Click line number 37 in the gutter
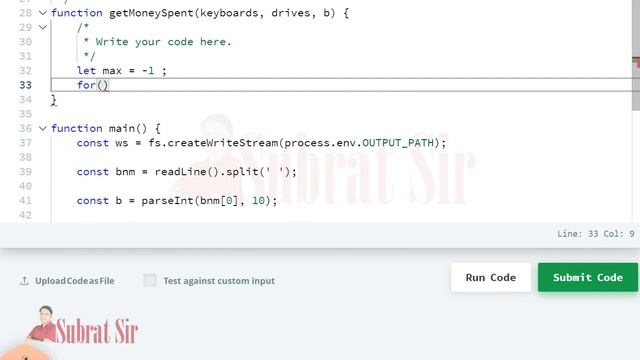This screenshot has height=360, width=640. [25, 143]
